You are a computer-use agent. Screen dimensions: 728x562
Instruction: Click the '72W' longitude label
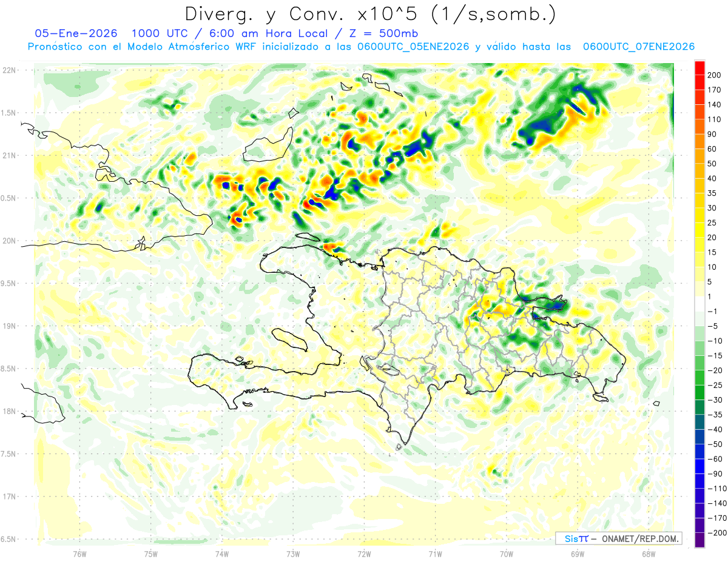point(364,554)
